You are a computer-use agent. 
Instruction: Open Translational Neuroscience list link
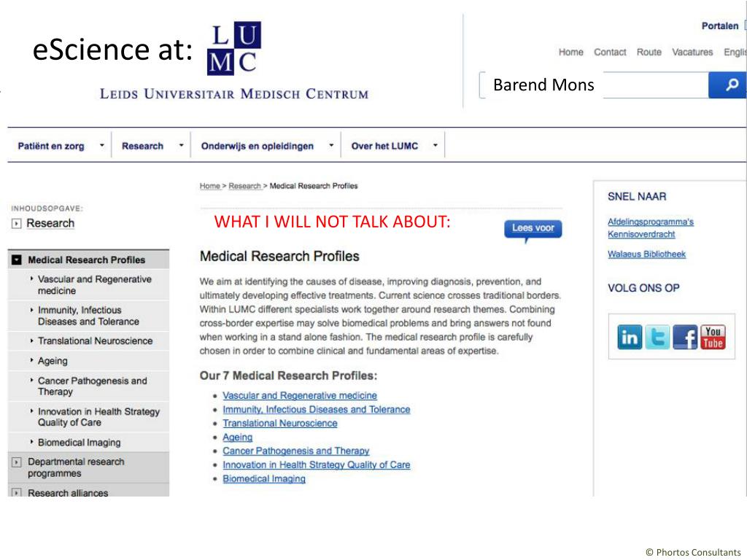pyautogui.click(x=279, y=423)
